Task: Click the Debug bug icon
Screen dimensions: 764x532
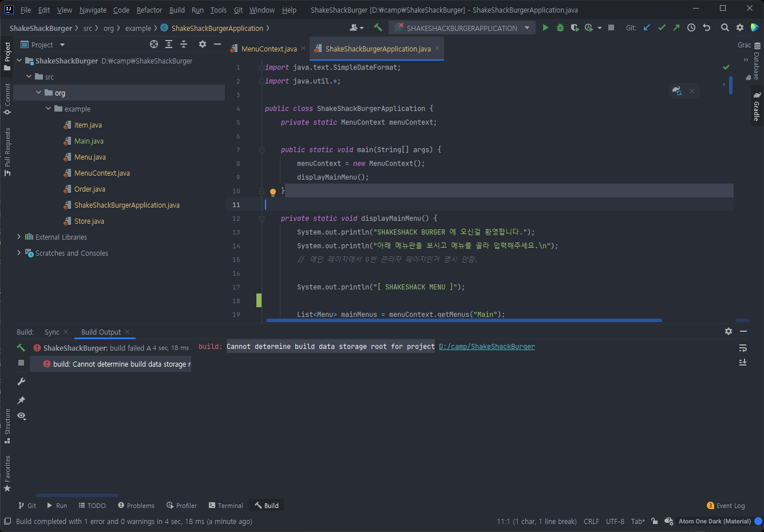Action: click(x=560, y=27)
